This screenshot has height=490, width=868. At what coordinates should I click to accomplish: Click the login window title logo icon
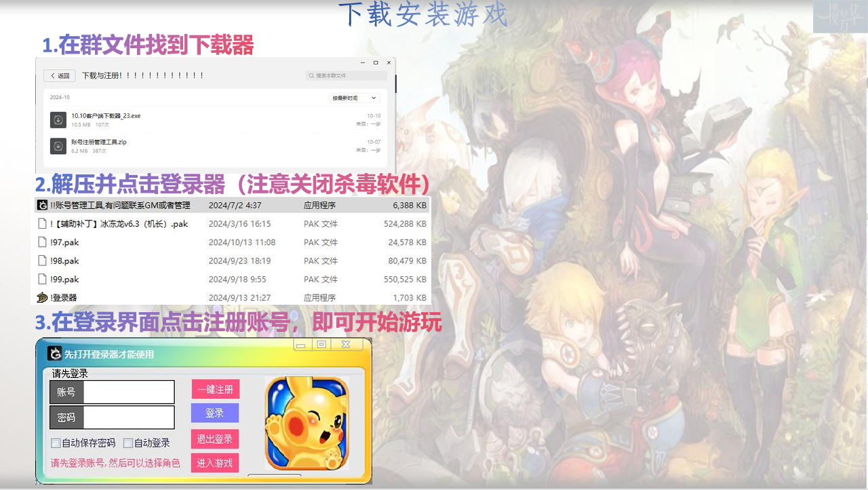coord(54,354)
